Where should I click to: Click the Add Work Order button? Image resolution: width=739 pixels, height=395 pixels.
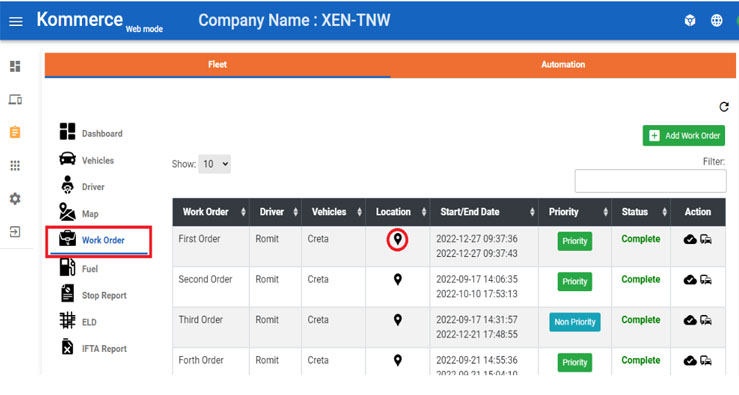coord(684,136)
